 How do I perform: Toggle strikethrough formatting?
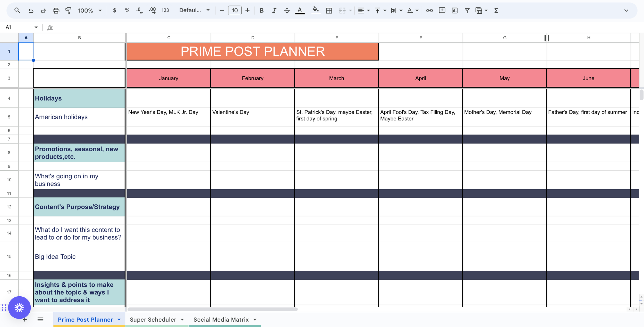pyautogui.click(x=287, y=10)
